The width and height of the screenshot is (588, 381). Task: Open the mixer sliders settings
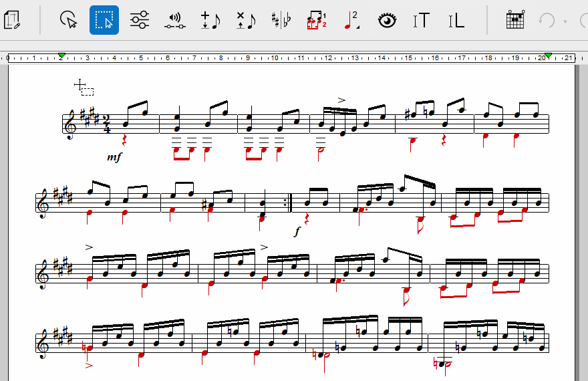click(x=139, y=21)
